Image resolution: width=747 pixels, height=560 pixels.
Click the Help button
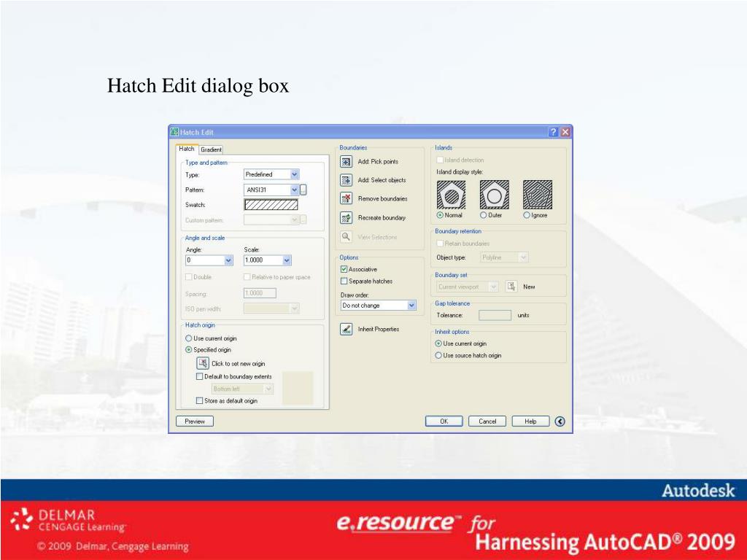click(x=531, y=421)
